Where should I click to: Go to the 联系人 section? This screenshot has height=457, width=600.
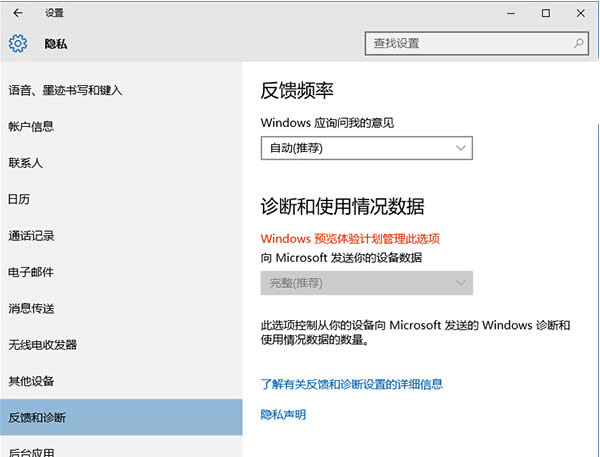point(26,162)
